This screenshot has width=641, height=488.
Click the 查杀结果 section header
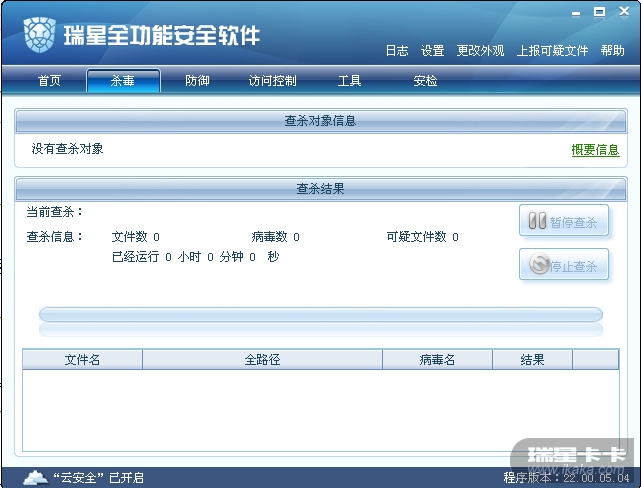pyautogui.click(x=320, y=189)
